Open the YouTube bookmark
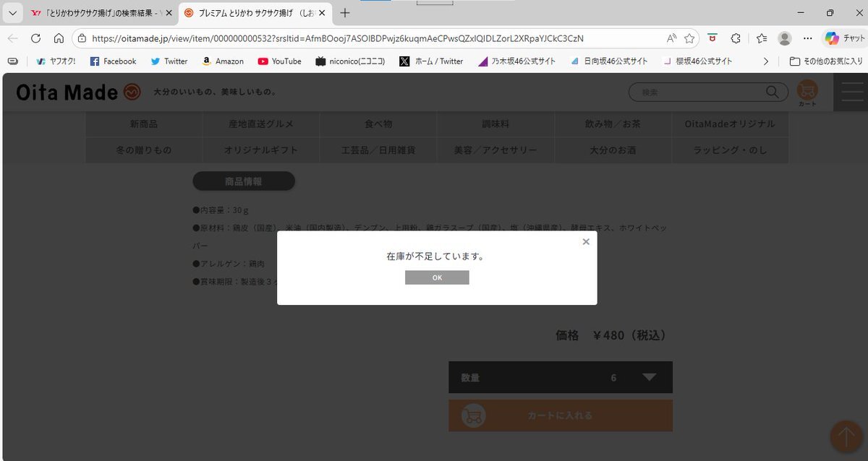The width and height of the screenshot is (868, 461). (x=279, y=61)
